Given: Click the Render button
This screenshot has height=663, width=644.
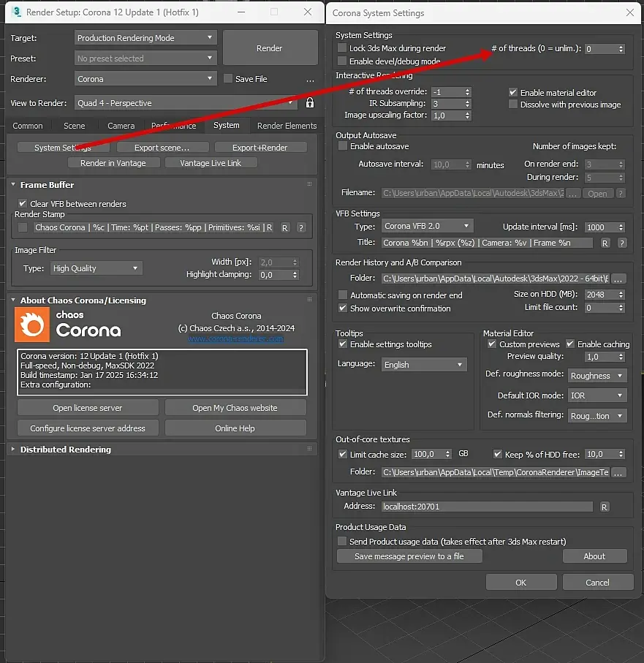Looking at the screenshot, I should click(x=270, y=48).
